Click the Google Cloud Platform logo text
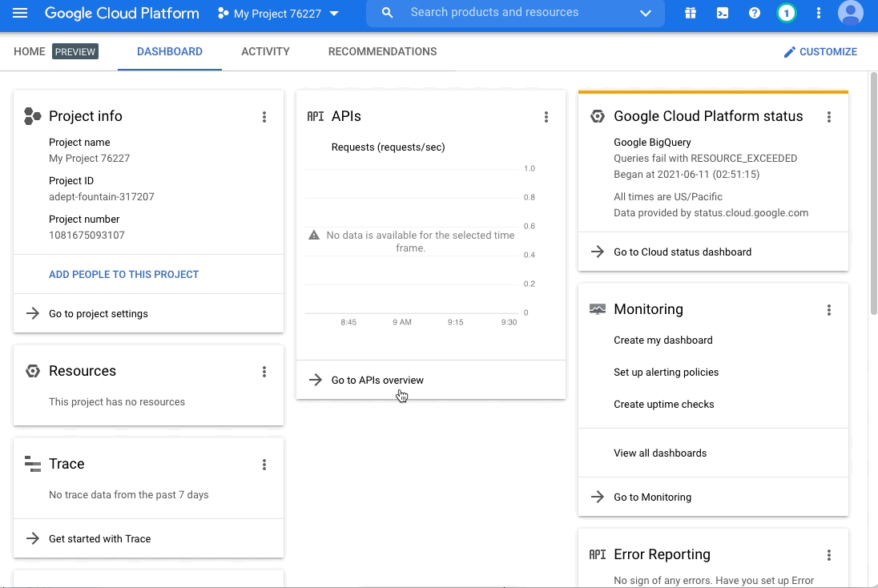Viewport: 878px width, 588px height. tap(122, 13)
